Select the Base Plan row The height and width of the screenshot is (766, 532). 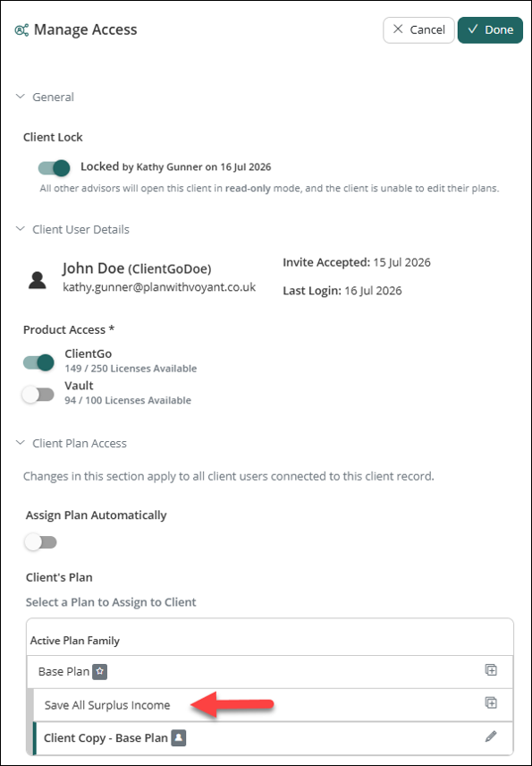270,672
